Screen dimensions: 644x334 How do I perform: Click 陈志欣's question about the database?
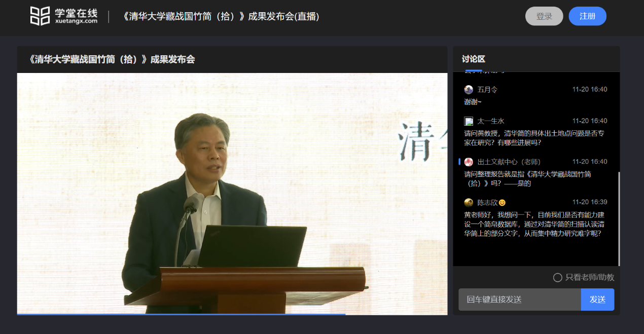(x=534, y=224)
